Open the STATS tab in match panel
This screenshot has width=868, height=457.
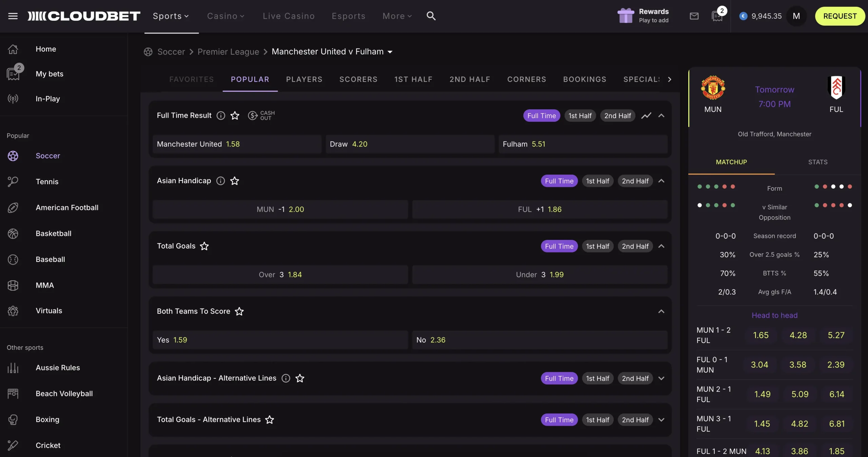point(817,162)
